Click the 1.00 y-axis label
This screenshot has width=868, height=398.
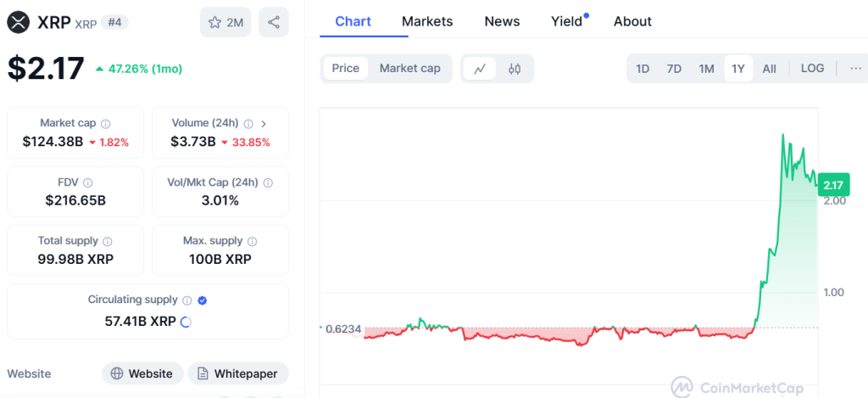pos(834,292)
